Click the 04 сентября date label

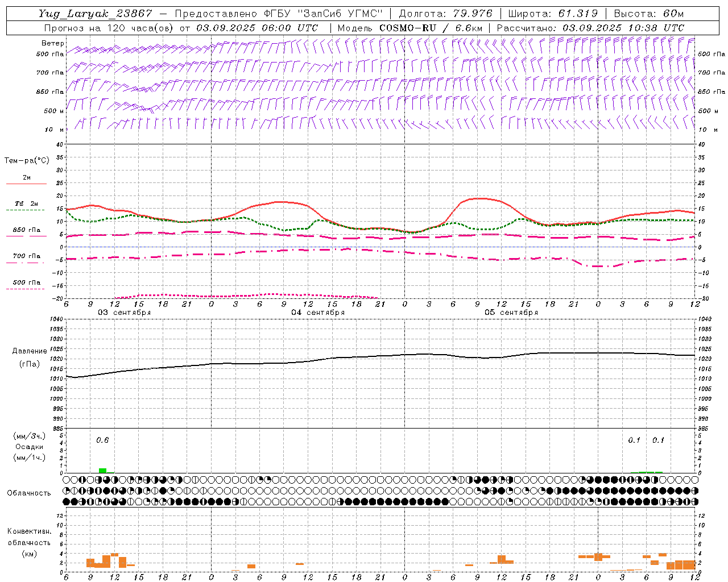318,313
